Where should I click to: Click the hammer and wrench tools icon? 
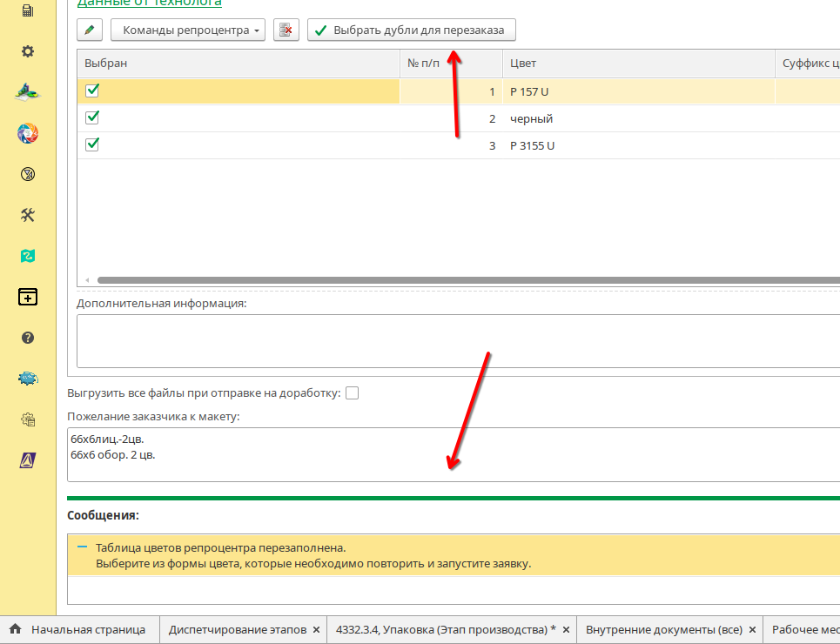tap(28, 215)
